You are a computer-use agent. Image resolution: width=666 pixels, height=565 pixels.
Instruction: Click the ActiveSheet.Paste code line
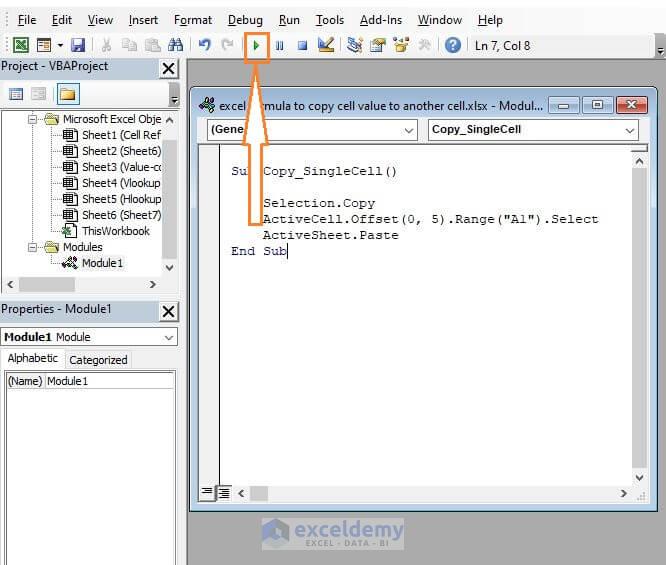[330, 235]
